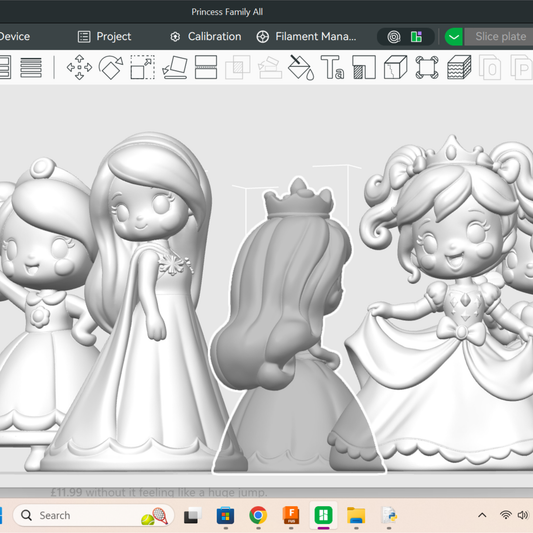Screen dimensions: 533x533
Task: Click the greyed-out Mesh Boolean icon
Action: 238,67
